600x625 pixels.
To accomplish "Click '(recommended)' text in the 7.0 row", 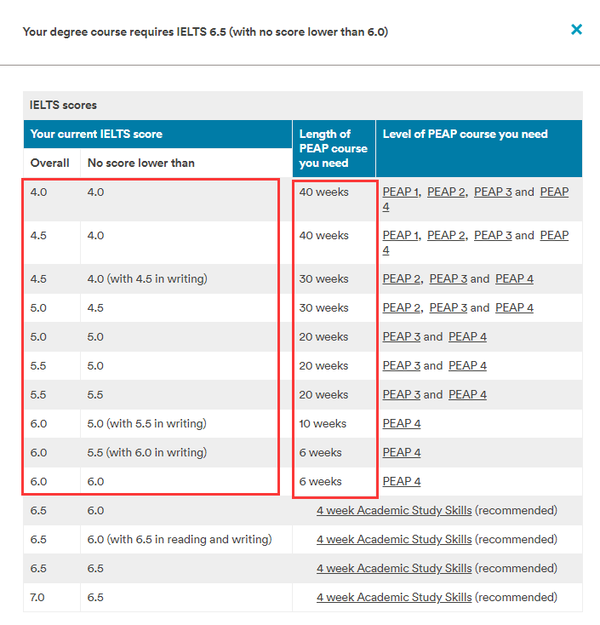I will click(516, 597).
